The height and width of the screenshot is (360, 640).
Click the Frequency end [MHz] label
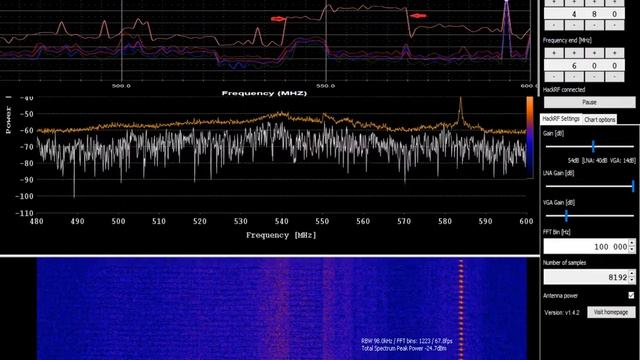567,40
